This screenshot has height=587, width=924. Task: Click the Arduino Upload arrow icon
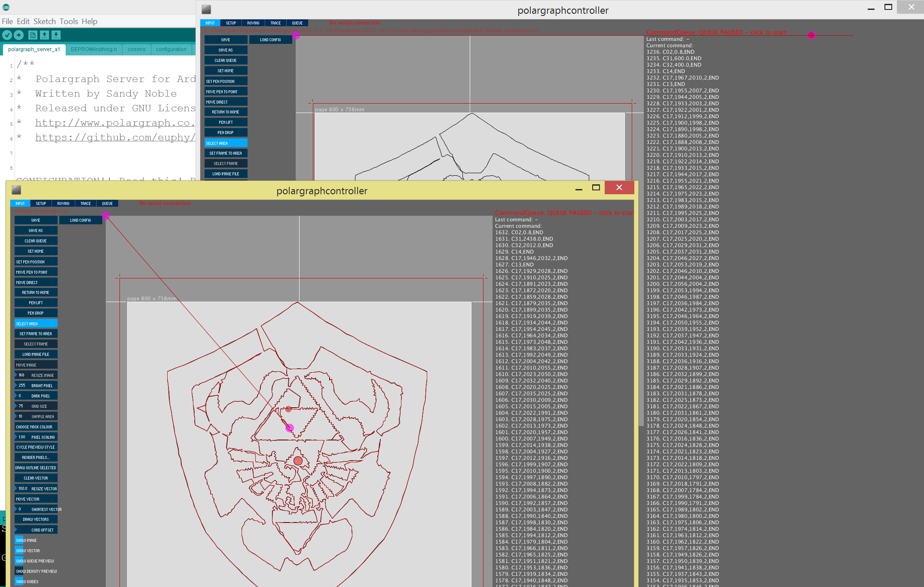coord(19,35)
